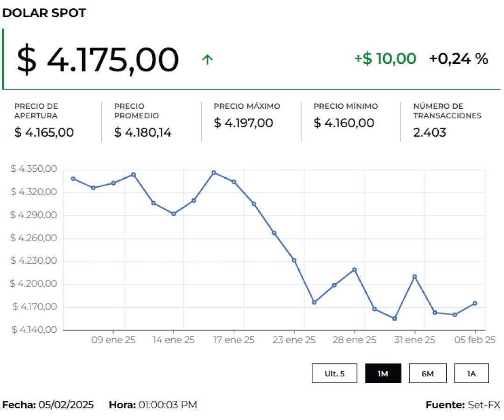Select the first data point at far left
This screenshot has height=420, width=504.
click(73, 179)
